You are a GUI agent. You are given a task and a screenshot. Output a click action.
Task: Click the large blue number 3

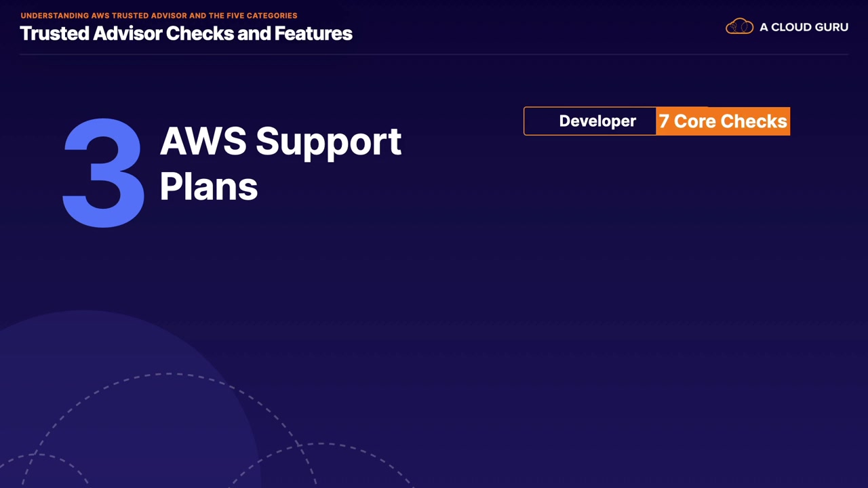104,172
